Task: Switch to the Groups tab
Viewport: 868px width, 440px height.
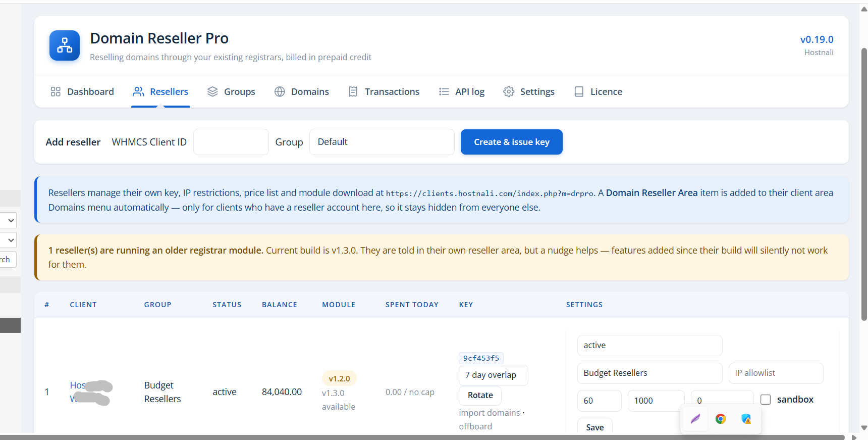Action: tap(231, 91)
